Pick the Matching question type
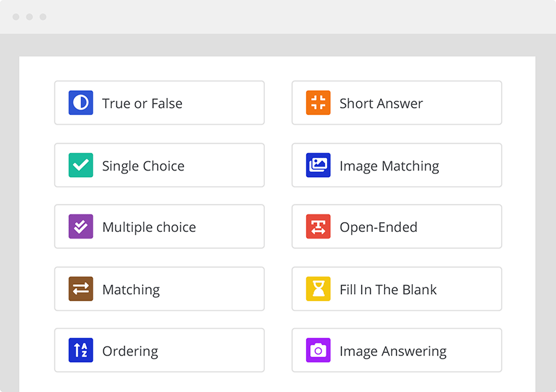 [x=159, y=289]
